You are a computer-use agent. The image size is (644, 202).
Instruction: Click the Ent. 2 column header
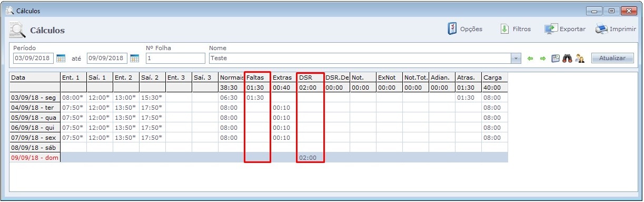tap(126, 78)
